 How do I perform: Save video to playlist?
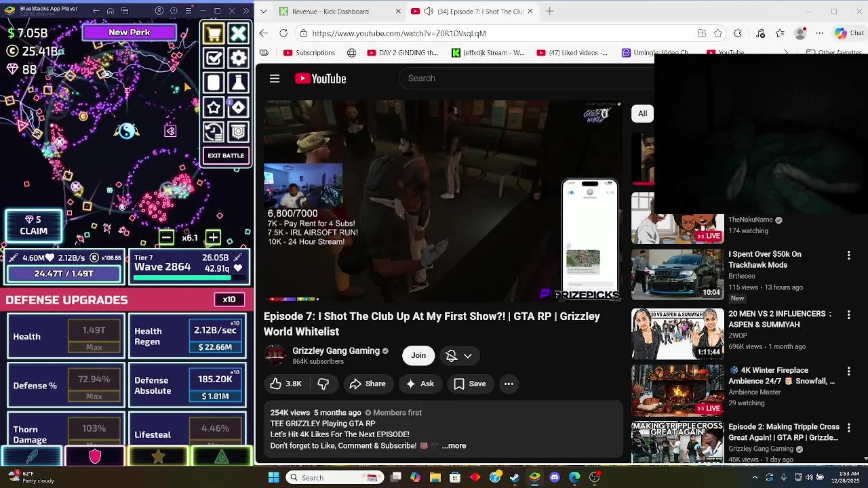470,384
